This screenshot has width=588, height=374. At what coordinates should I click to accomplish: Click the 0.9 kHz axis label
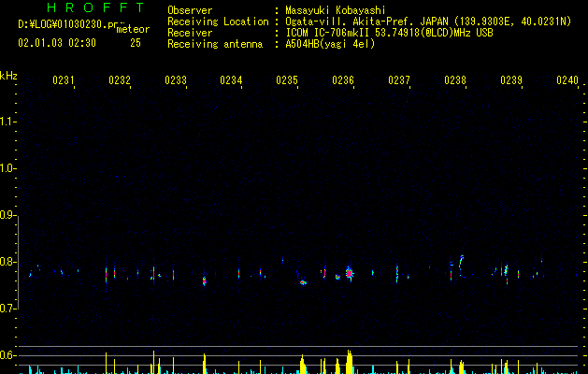[7, 215]
